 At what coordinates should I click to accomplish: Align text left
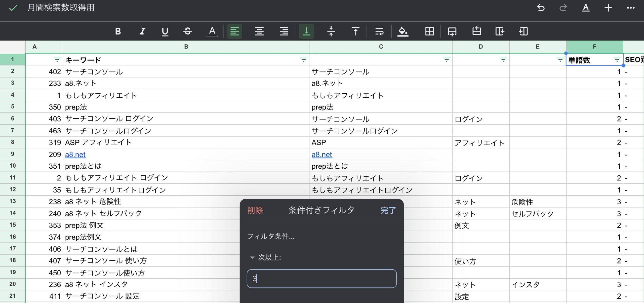(235, 31)
